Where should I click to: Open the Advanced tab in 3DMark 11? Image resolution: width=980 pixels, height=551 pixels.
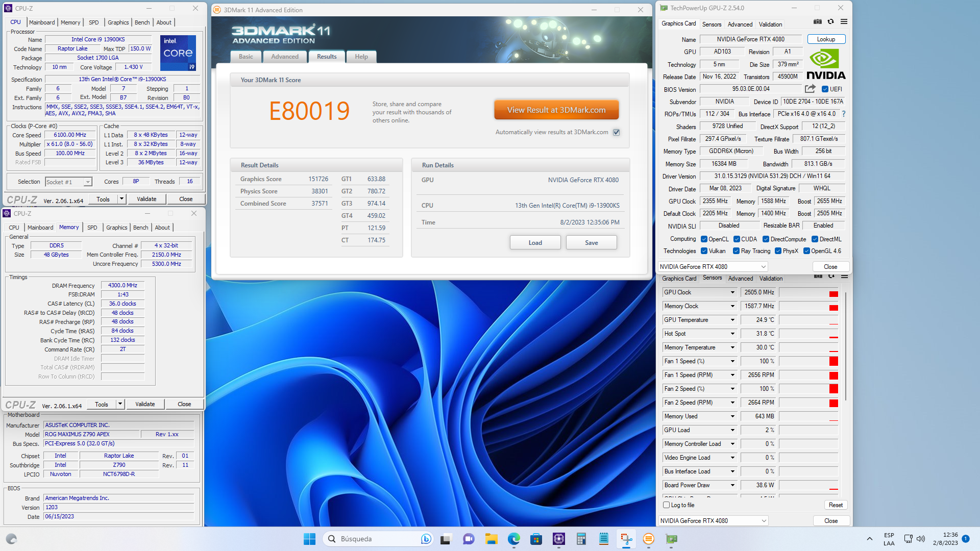(285, 57)
